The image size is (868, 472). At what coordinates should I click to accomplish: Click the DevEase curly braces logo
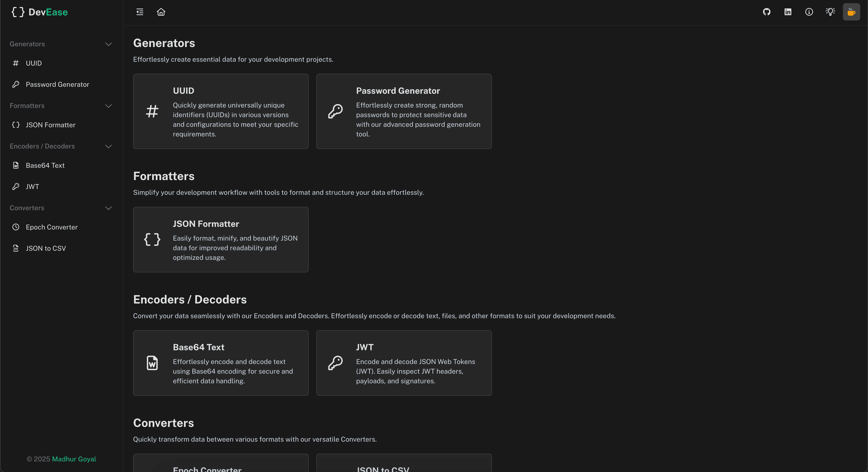click(18, 12)
